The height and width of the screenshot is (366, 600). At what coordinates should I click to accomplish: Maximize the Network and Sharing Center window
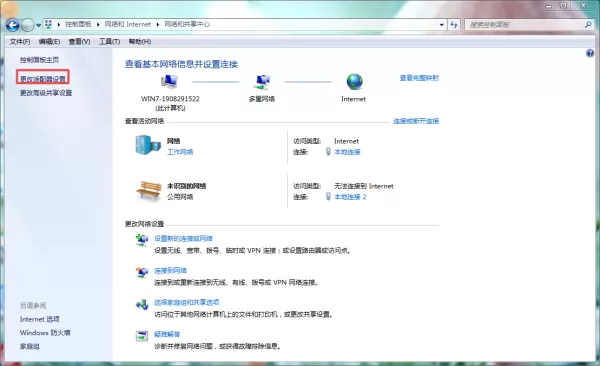click(564, 6)
